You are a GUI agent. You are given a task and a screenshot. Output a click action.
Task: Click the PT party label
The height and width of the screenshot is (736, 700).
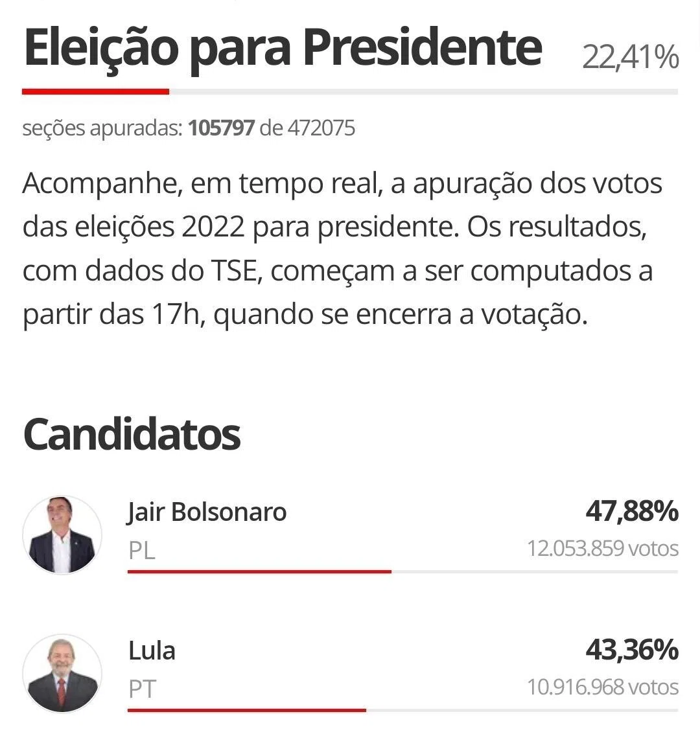click(142, 689)
